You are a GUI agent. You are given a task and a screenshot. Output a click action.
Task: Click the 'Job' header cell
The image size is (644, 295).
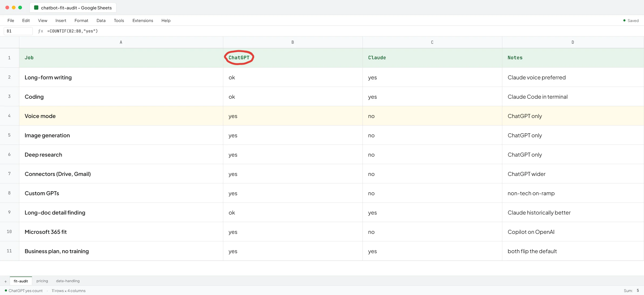click(121, 58)
